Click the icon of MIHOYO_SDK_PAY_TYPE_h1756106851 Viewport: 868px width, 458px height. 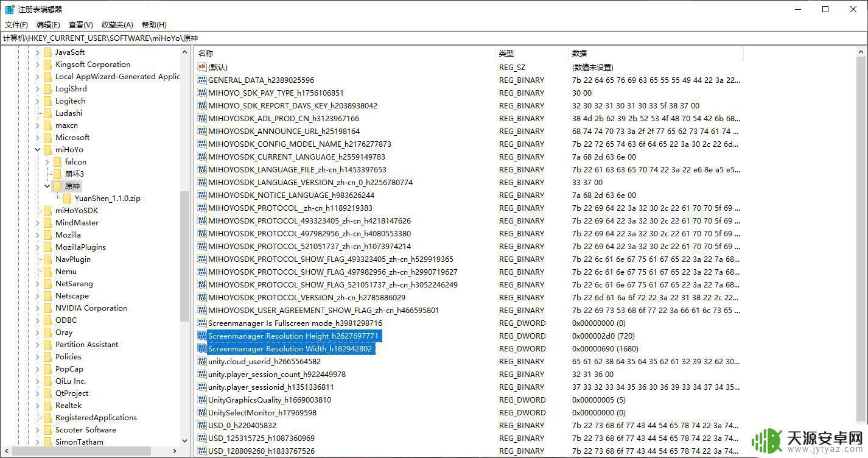click(202, 93)
